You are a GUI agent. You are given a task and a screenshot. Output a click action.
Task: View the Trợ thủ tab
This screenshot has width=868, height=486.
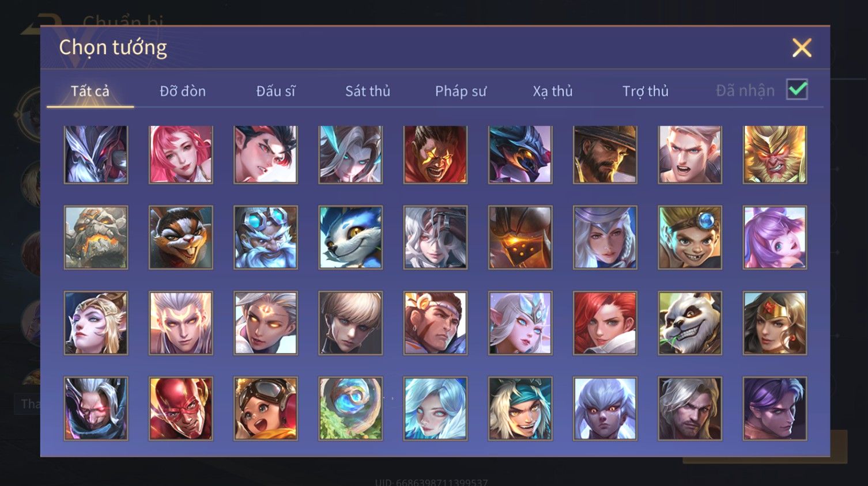[x=646, y=91]
